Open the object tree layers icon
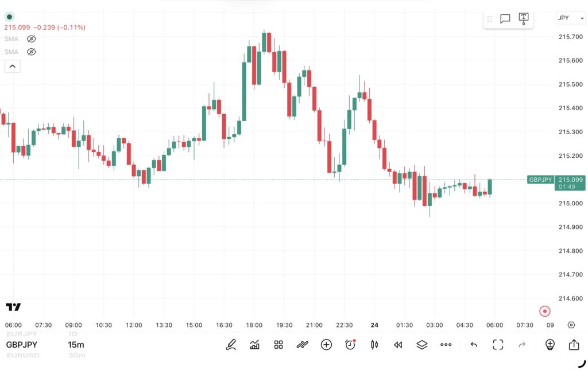The height and width of the screenshot is (370, 588). [422, 344]
